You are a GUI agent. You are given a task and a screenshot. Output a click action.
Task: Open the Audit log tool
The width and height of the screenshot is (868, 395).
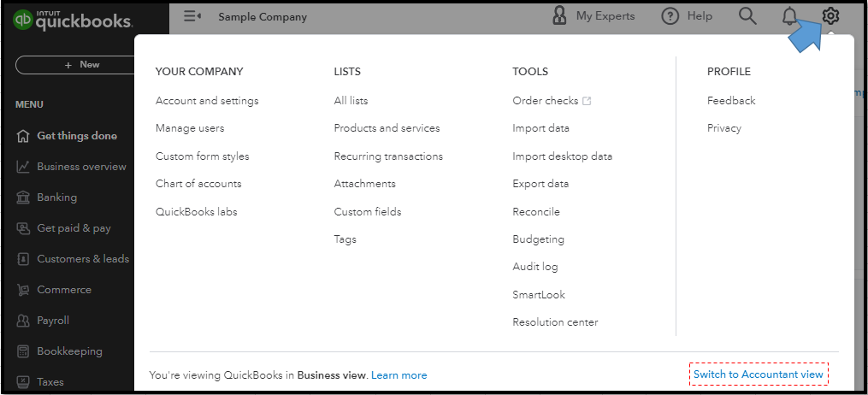click(534, 267)
